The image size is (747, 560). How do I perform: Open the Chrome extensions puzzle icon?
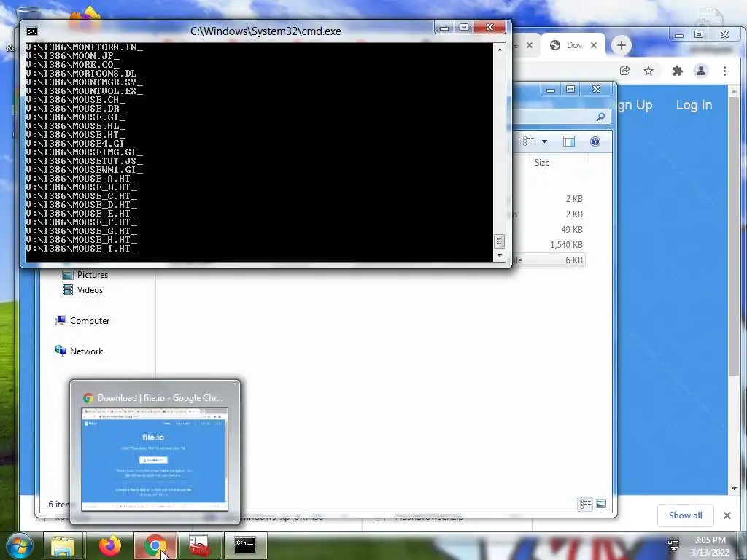[677, 71]
